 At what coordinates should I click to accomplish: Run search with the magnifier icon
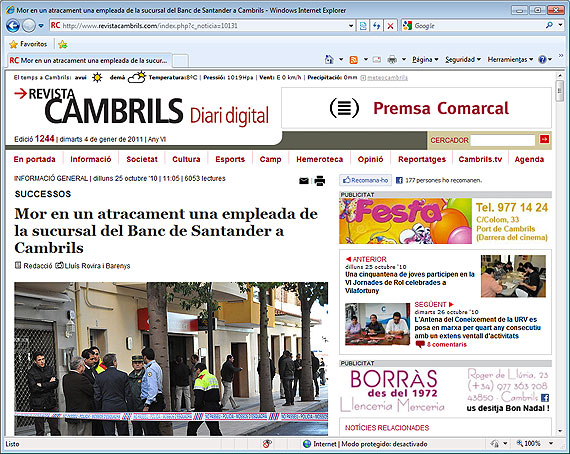(x=550, y=25)
